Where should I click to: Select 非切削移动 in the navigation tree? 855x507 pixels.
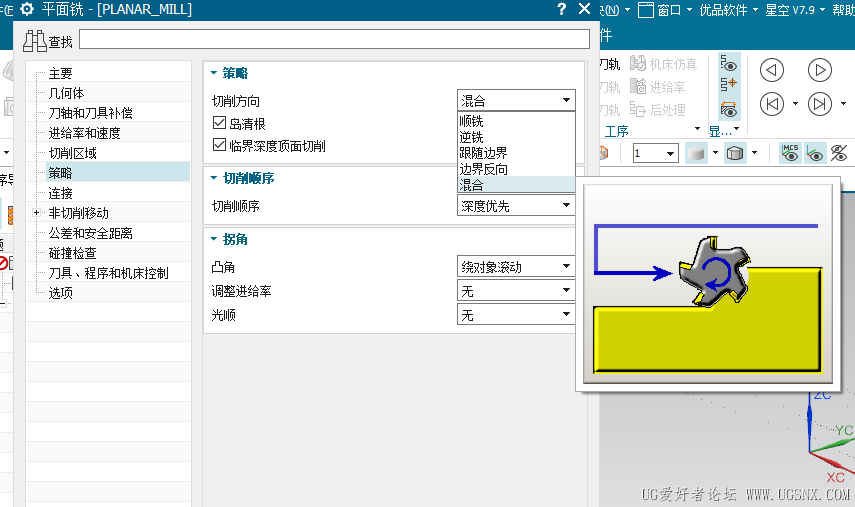pos(79,213)
